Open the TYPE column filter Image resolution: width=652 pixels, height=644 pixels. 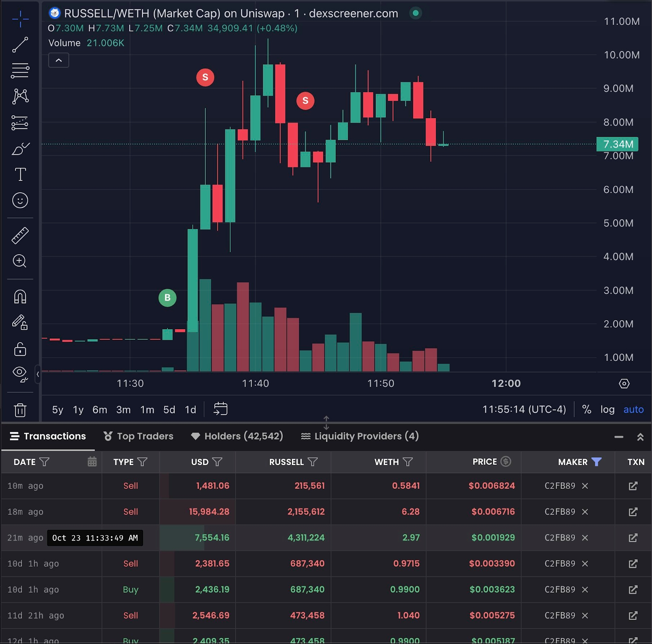[x=142, y=462]
